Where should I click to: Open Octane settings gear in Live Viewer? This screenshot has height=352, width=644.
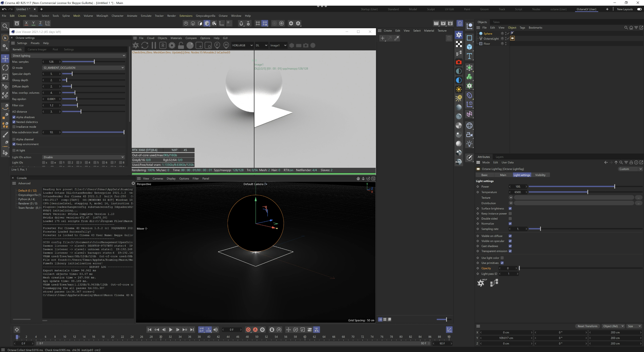click(172, 45)
